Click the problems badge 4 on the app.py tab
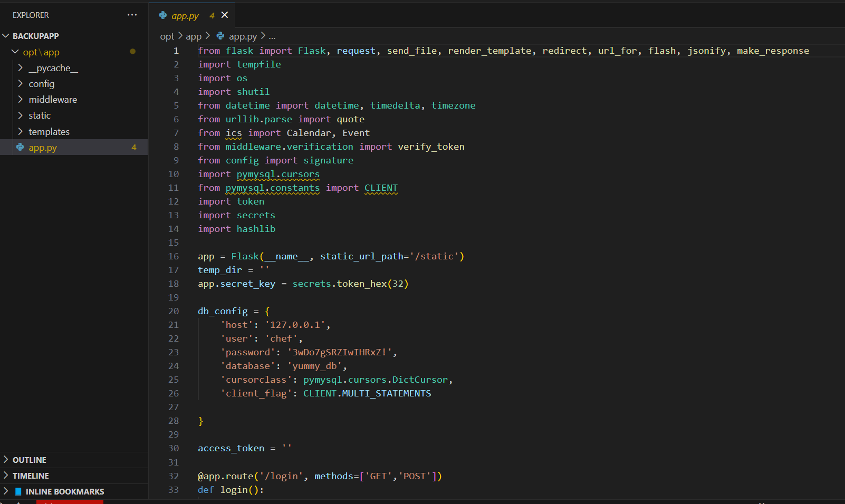Image resolution: width=845 pixels, height=504 pixels. click(x=212, y=15)
